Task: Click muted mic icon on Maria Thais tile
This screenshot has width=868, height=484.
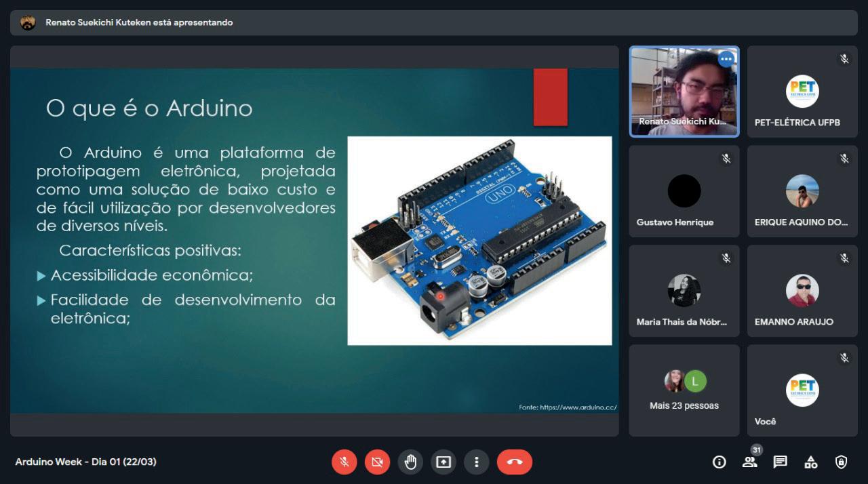Action: [x=726, y=258]
